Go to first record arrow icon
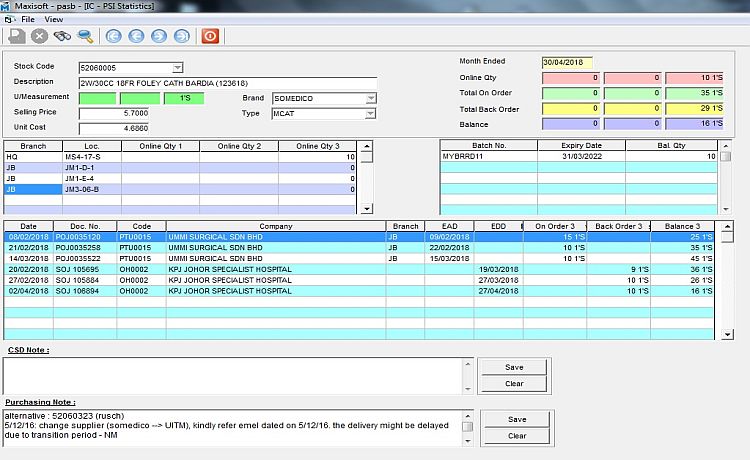The width and height of the screenshot is (750, 460). [113, 36]
